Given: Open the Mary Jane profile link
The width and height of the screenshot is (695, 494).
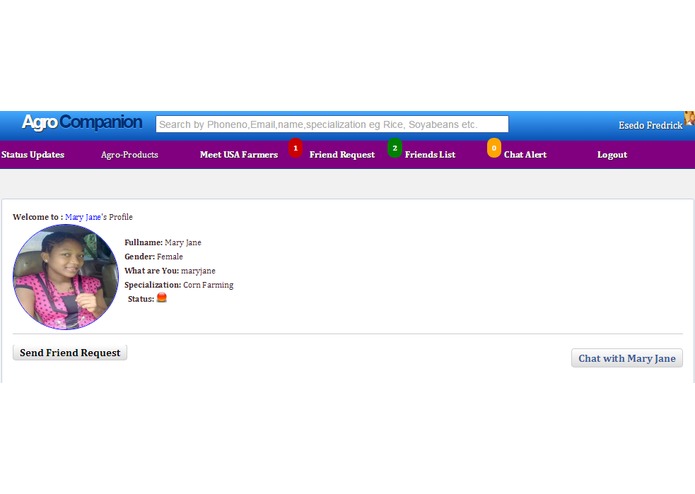Looking at the screenshot, I should (x=83, y=217).
